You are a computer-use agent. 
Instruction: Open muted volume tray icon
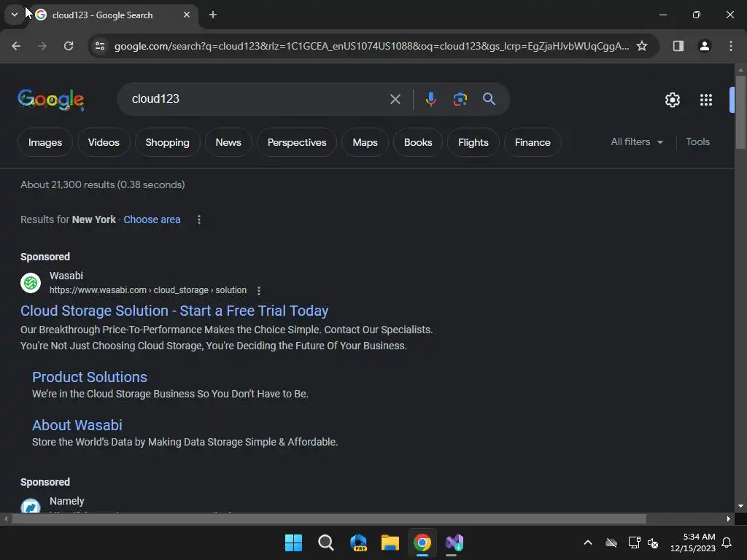[653, 542]
